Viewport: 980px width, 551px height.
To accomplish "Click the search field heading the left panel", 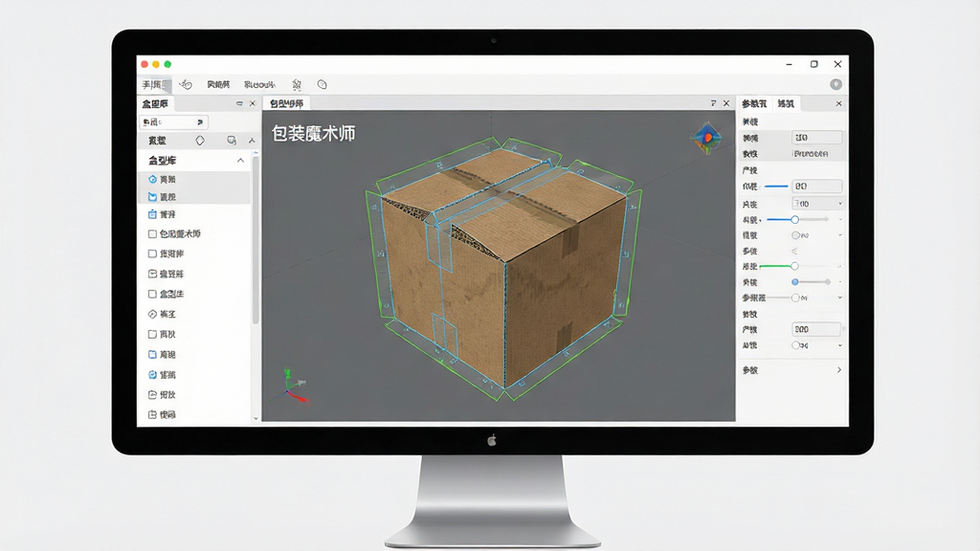I will [x=173, y=121].
